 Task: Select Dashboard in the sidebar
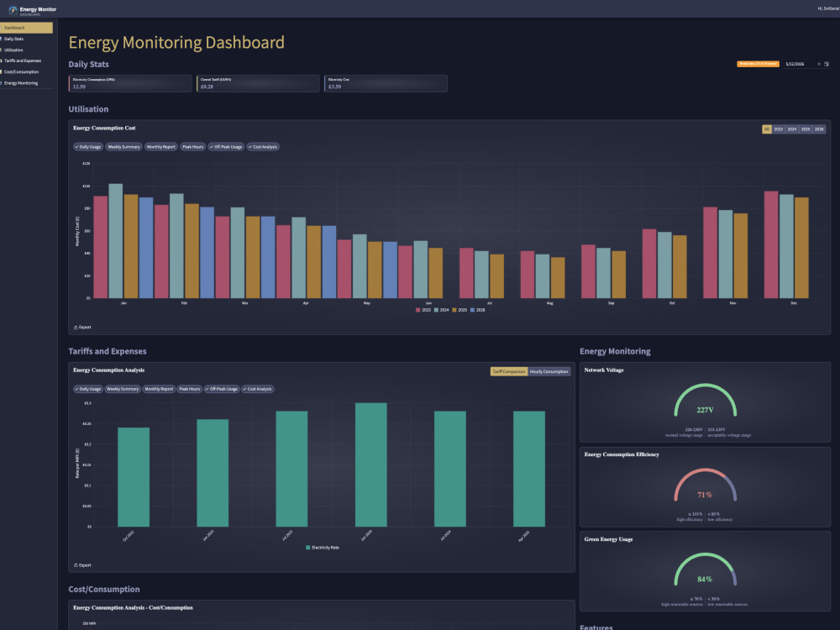tap(26, 28)
